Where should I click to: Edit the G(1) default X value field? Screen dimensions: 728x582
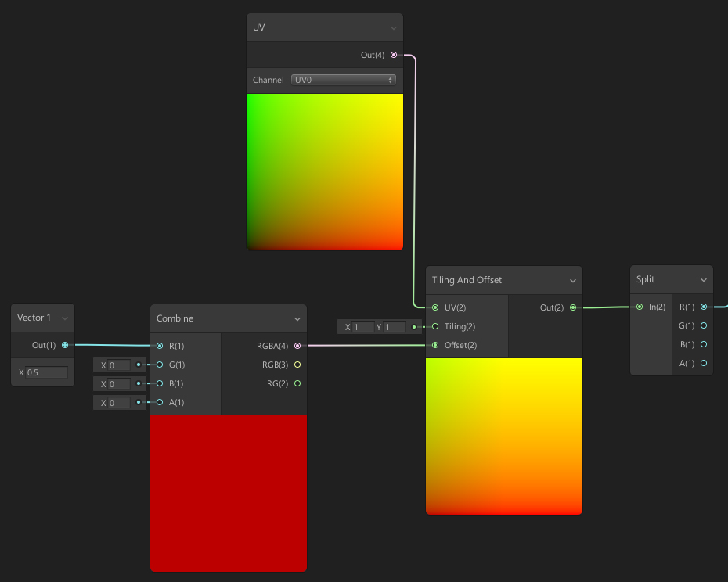pos(119,365)
